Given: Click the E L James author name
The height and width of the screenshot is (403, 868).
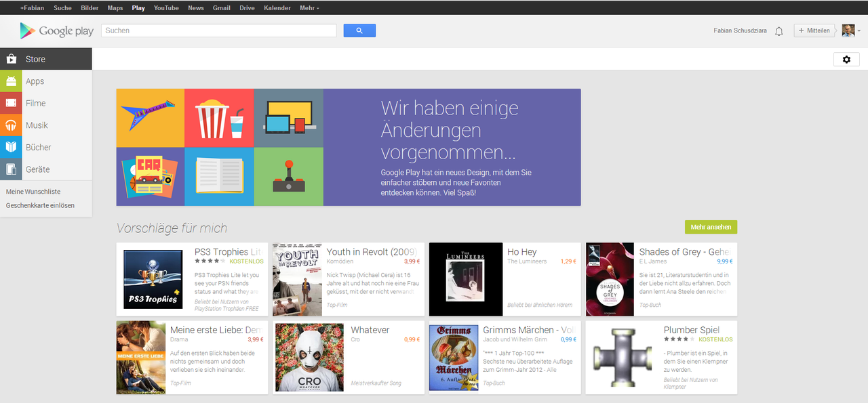Looking at the screenshot, I should click(654, 261).
